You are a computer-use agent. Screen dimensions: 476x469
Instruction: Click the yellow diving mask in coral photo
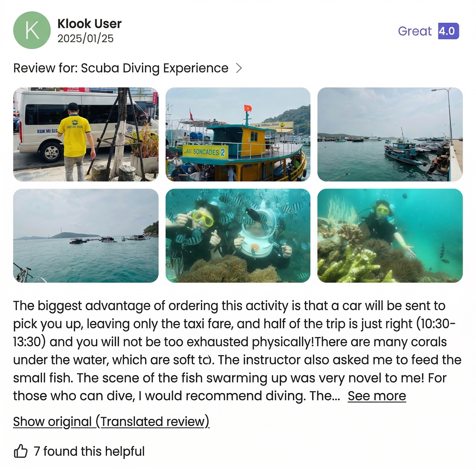click(383, 211)
